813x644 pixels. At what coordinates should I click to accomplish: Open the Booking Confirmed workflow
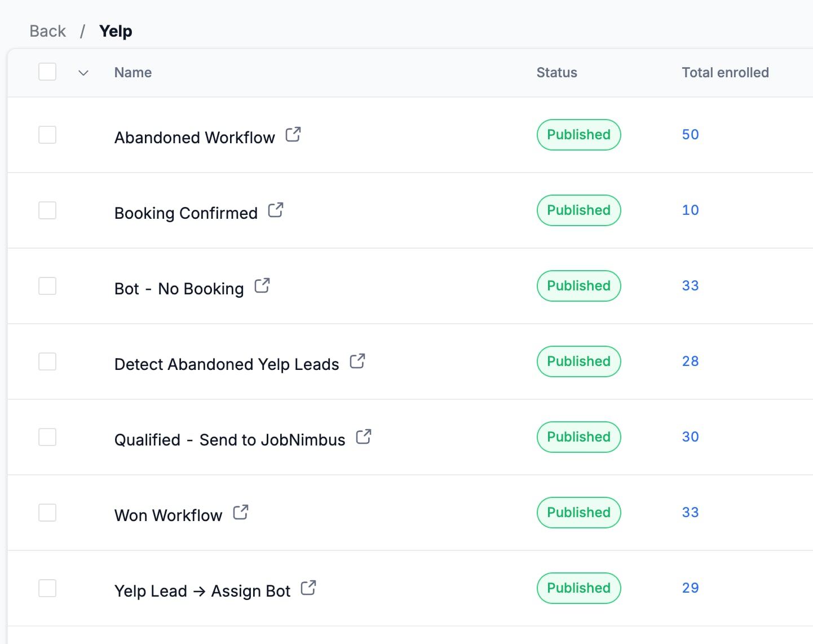point(186,213)
